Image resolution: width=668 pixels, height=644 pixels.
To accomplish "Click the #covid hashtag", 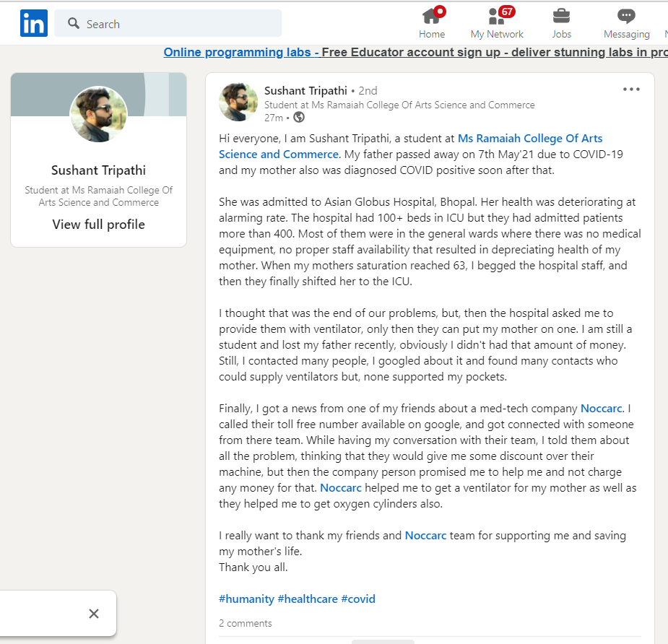I will point(358,599).
